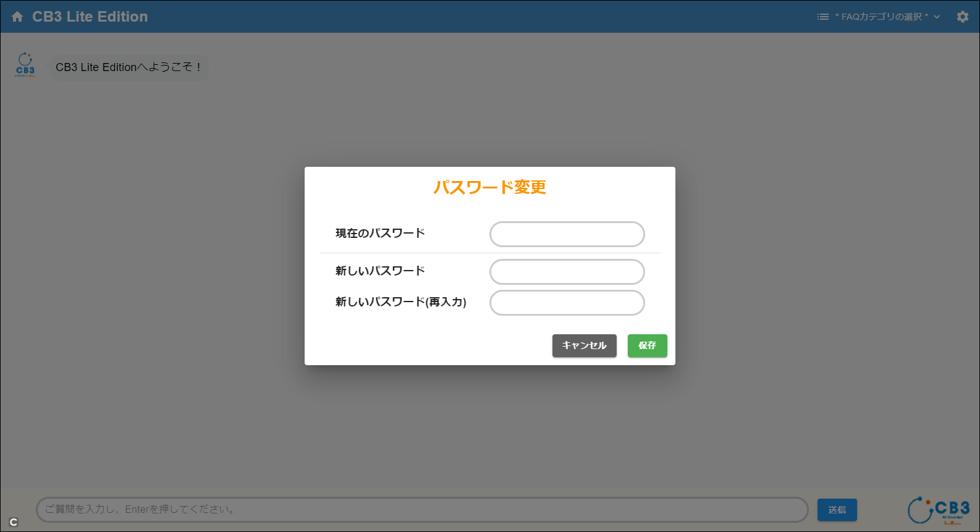Focus the 新しいパスワード(再入力) input field
This screenshot has width=980, height=532.
(567, 303)
